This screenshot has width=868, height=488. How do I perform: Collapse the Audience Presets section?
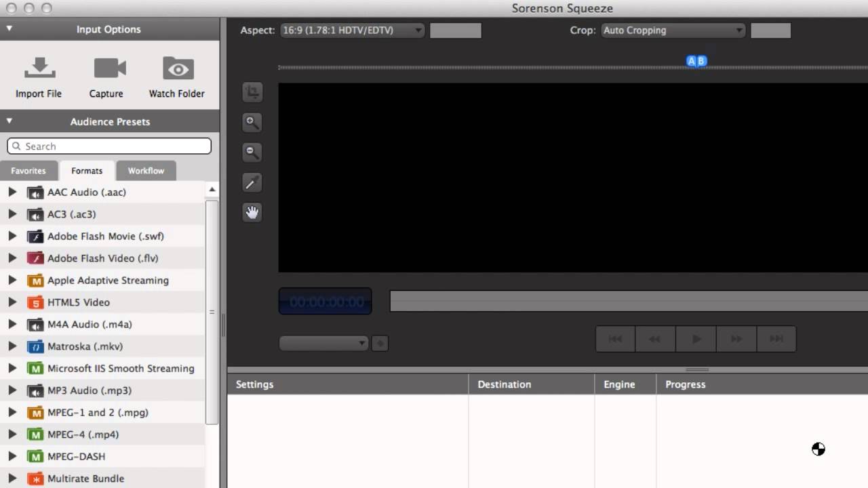coord(9,121)
